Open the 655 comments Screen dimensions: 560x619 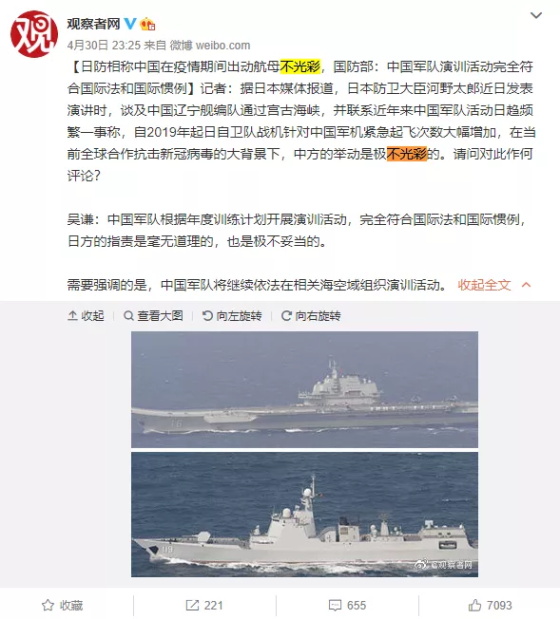(x=347, y=605)
